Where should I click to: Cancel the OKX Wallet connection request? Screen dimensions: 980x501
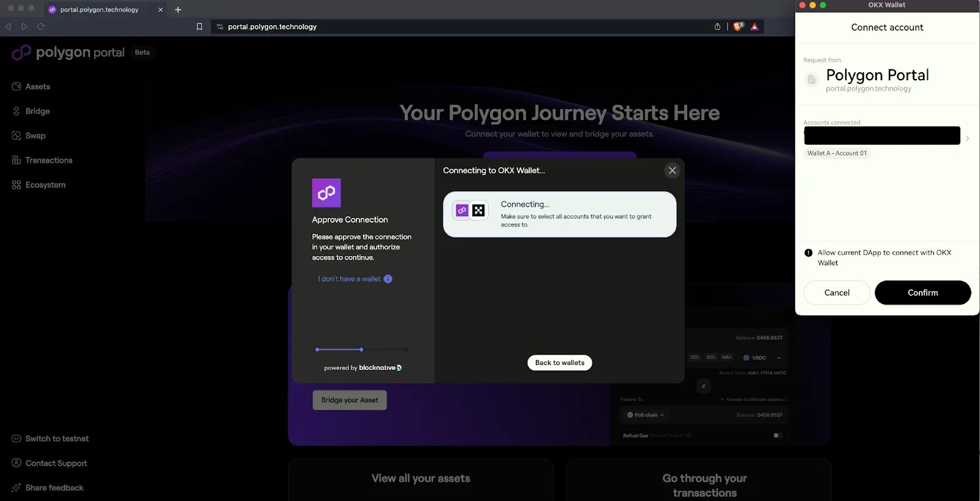point(837,293)
